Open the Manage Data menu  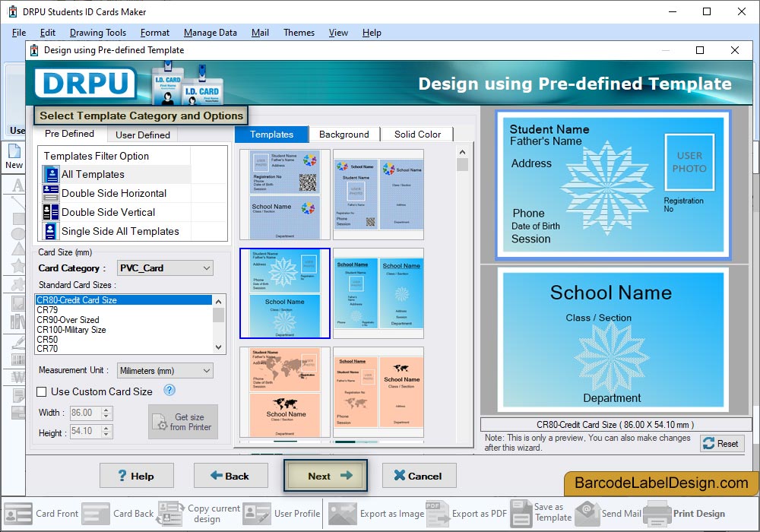click(x=211, y=33)
